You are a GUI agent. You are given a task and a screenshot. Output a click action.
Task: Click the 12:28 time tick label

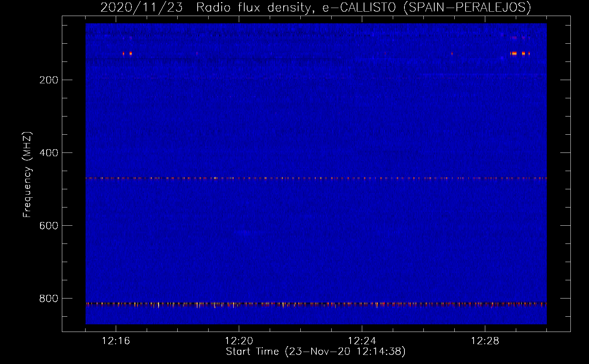485,341
